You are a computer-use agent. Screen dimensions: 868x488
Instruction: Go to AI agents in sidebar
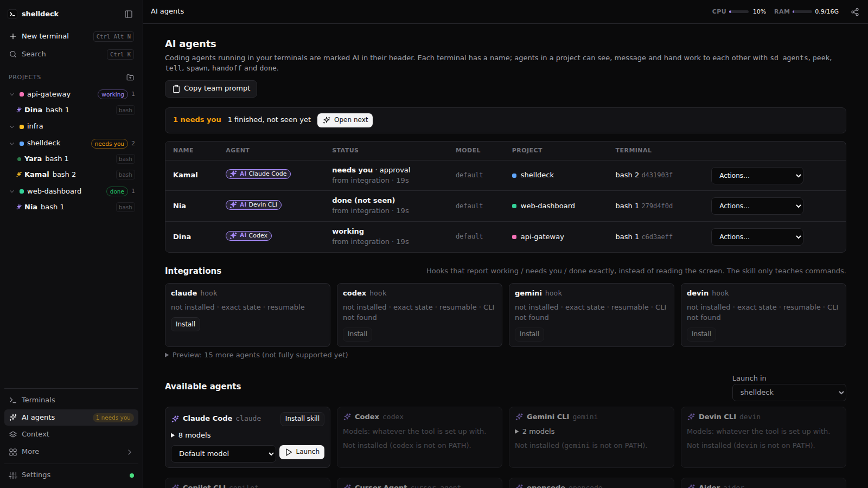(72, 418)
